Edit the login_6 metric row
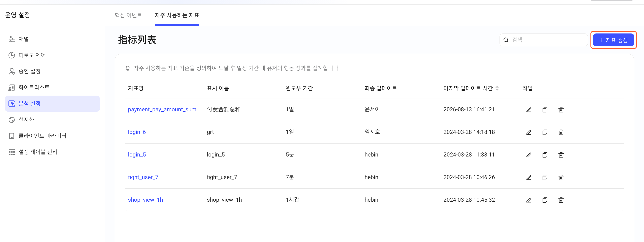The height and width of the screenshot is (242, 644). coord(529,132)
